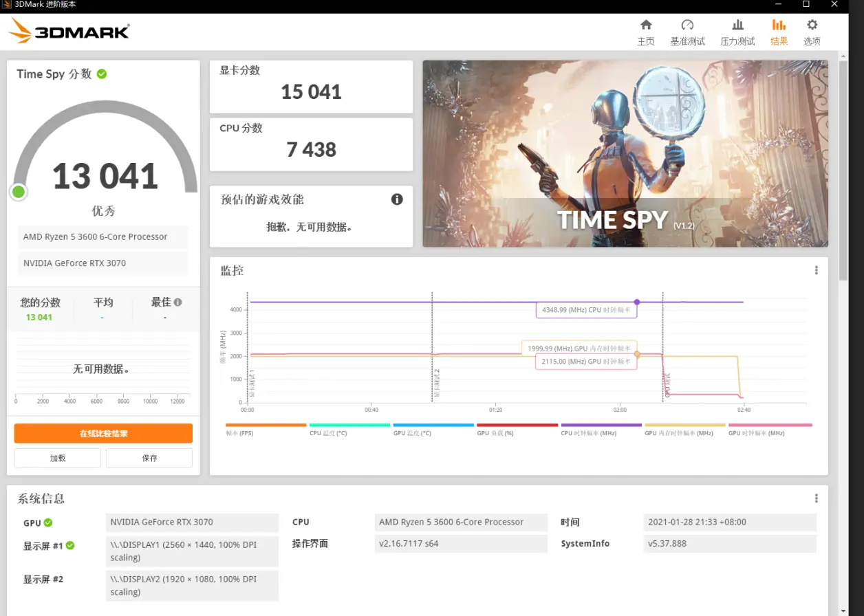Toggle the GPU 温度 (°C) legend series
This screenshot has width=864, height=616.
[433, 429]
